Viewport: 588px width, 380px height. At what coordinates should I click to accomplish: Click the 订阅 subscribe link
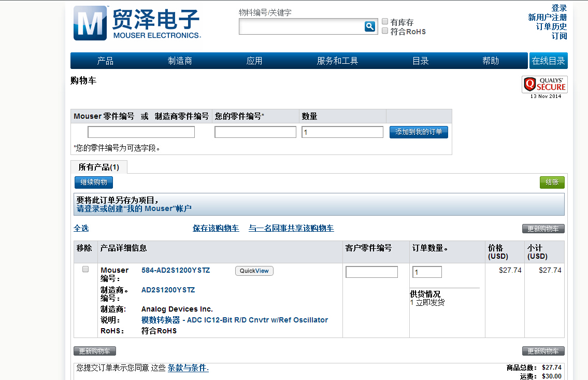[x=559, y=36]
